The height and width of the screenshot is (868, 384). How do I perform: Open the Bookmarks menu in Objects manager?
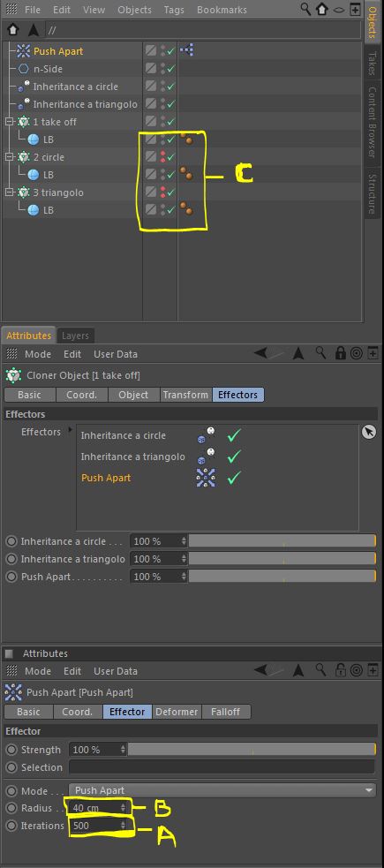click(x=222, y=10)
